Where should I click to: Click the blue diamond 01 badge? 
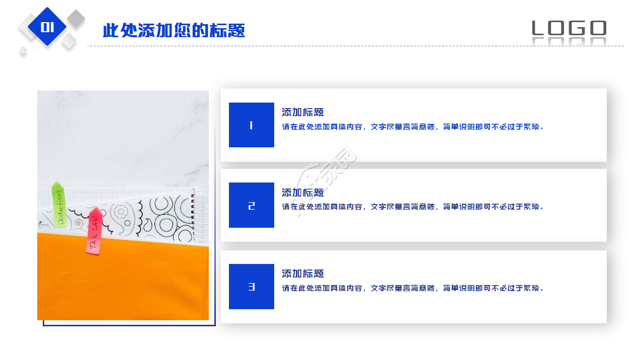pos(47,27)
